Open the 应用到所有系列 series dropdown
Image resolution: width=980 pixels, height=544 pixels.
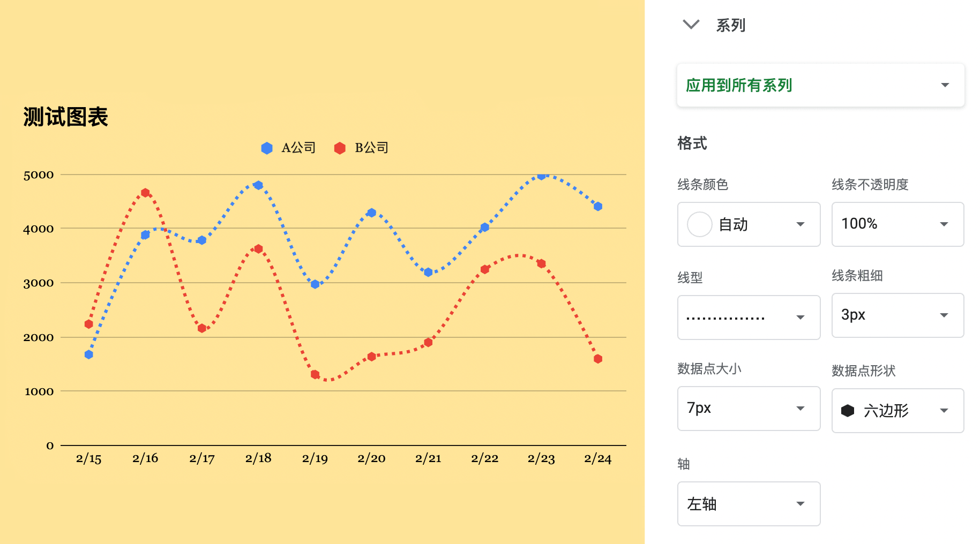tap(820, 85)
